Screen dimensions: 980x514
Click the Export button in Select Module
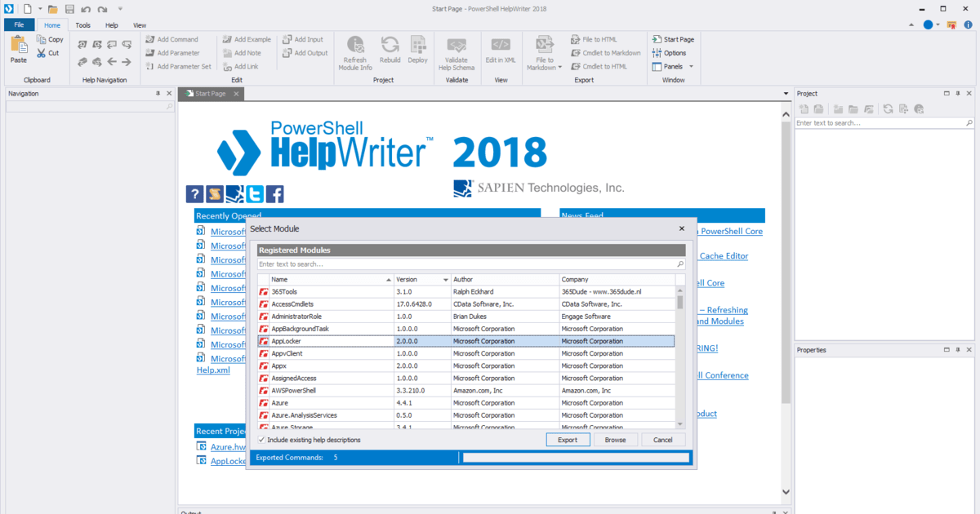pos(568,439)
